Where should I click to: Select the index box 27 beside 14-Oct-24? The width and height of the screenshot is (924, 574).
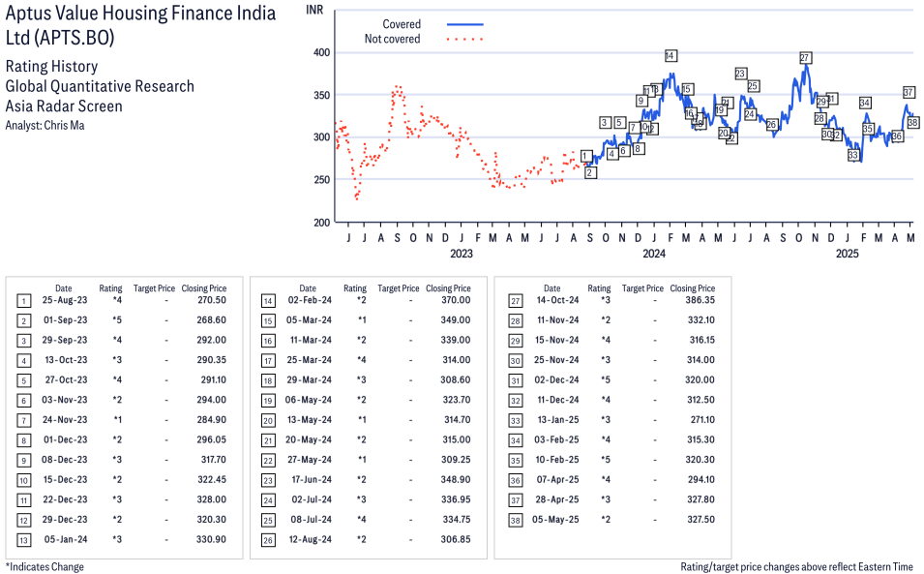[x=516, y=302]
